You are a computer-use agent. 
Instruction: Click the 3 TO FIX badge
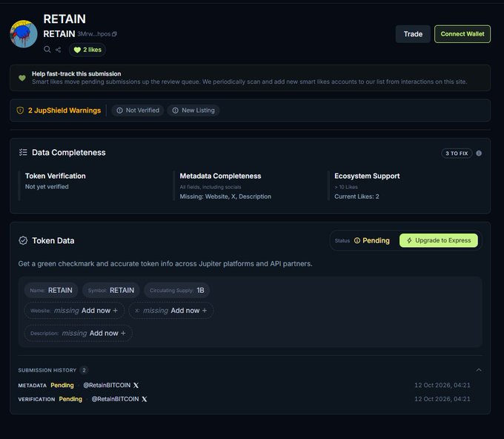coord(457,154)
